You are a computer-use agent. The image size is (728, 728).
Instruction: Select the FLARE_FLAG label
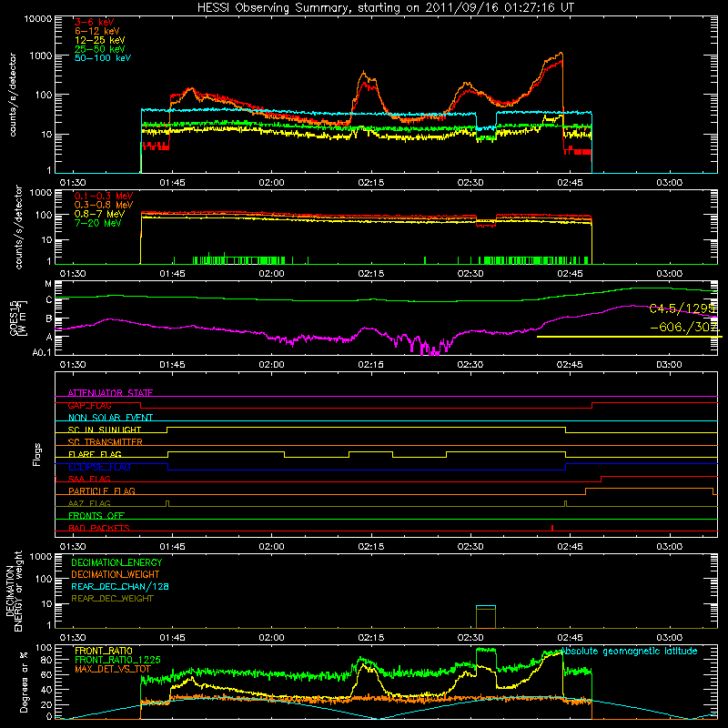(95, 454)
